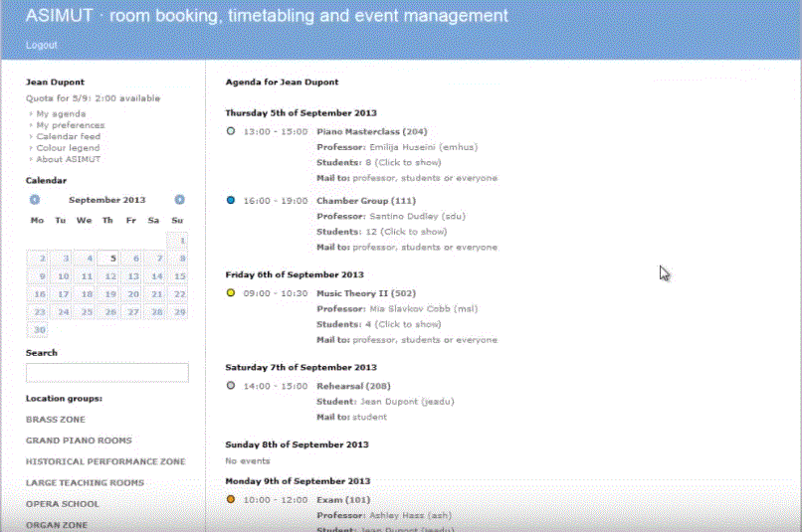Open My preferences in sidebar
The height and width of the screenshot is (532, 802).
click(x=70, y=125)
